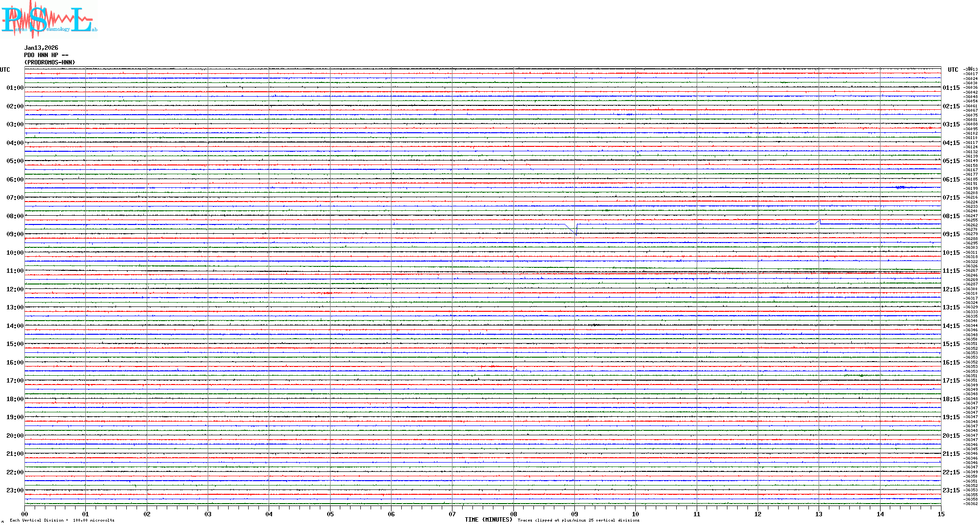Viewport: 980px width, 527px height.
Task: Click the Each Vertical Division scale note
Action: click(x=62, y=520)
